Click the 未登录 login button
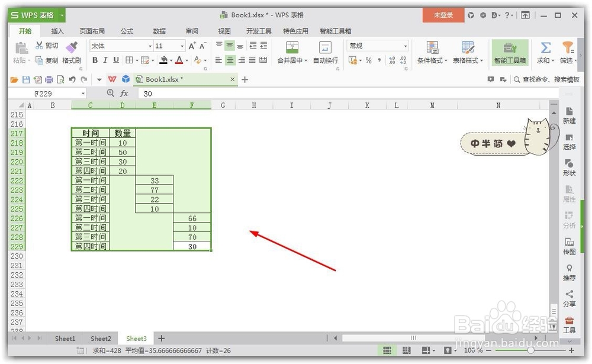The width and height of the screenshot is (592, 364). pyautogui.click(x=443, y=14)
